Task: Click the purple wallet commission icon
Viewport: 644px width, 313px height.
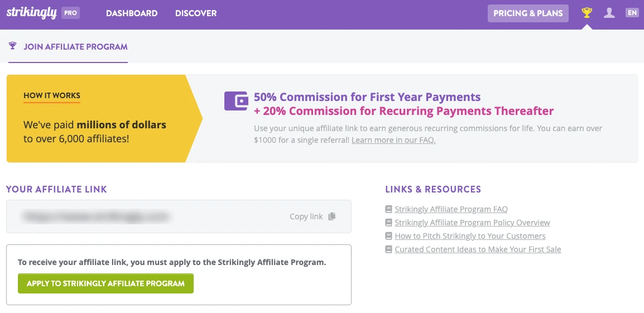Action: [236, 101]
